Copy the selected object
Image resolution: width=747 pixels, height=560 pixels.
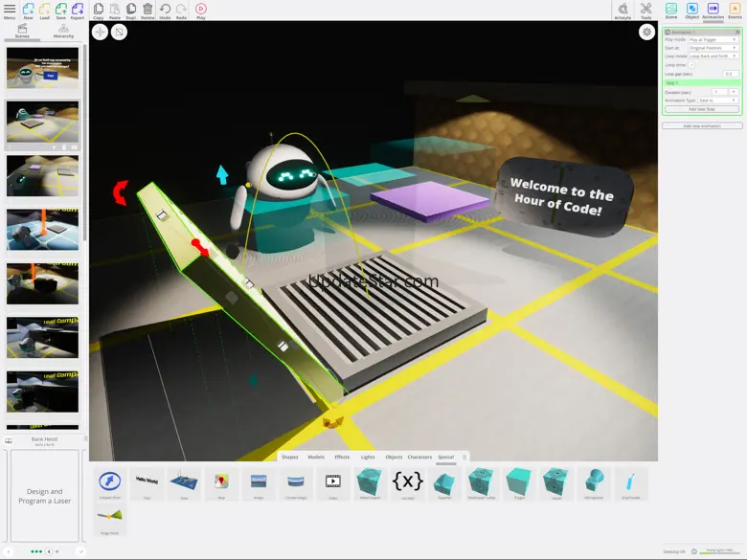coord(99,11)
